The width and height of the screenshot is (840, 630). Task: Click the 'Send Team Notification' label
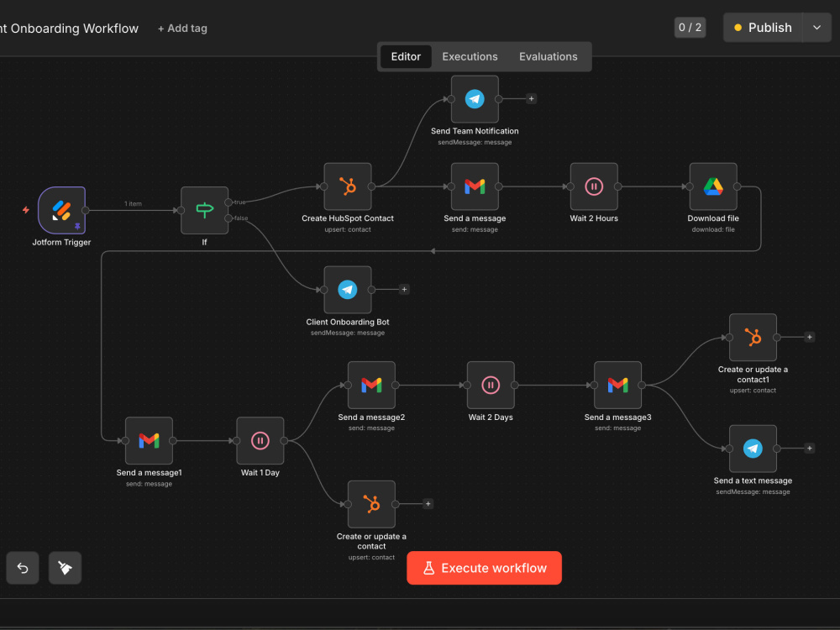(475, 131)
